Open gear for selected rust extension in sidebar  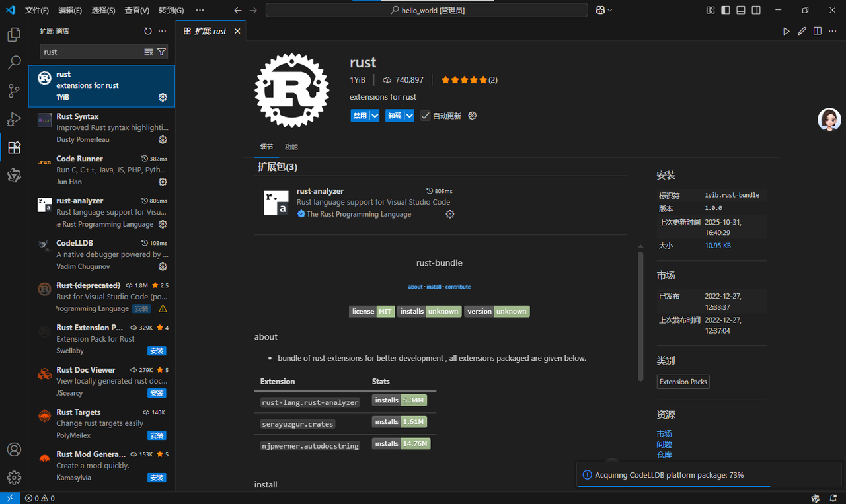coord(163,98)
